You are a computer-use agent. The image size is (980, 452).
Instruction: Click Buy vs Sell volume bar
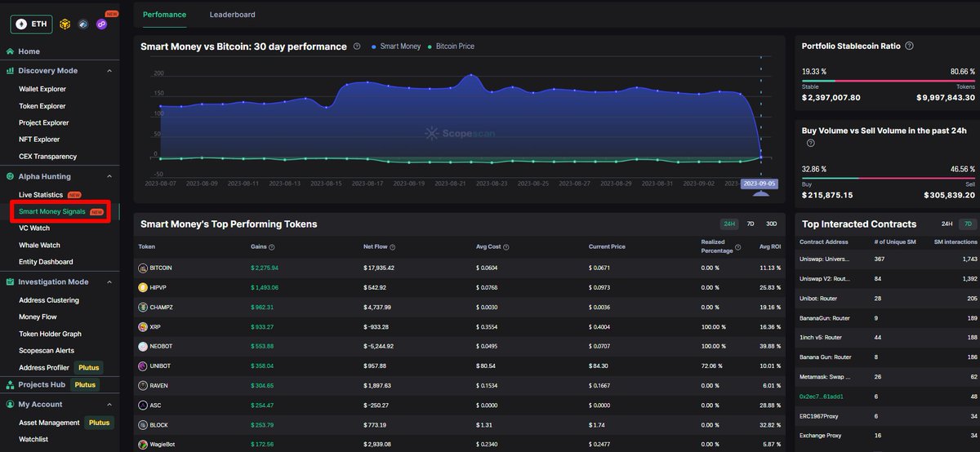coord(888,178)
